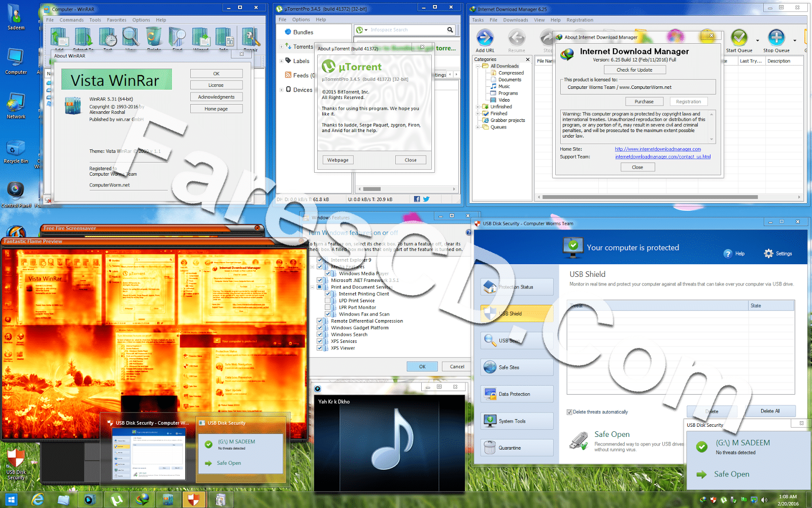Click the Stop Queue icon in IDM
This screenshot has width=812, height=508.
click(776, 38)
